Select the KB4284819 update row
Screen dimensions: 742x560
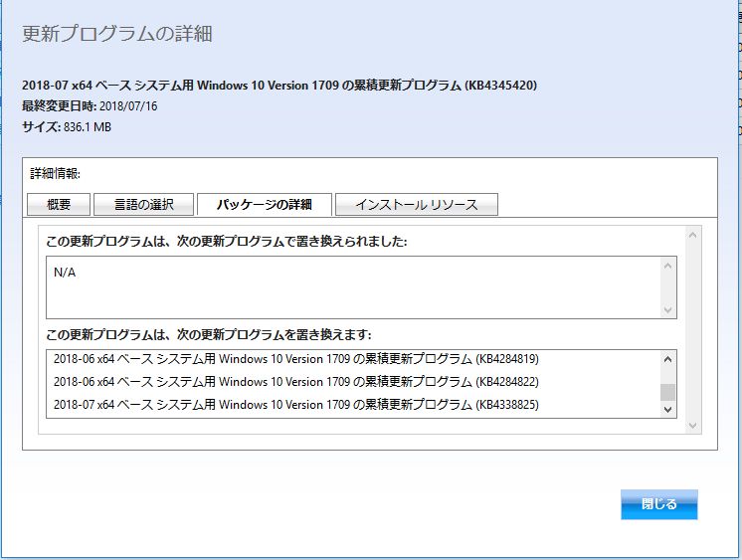pyautogui.click(x=296, y=359)
